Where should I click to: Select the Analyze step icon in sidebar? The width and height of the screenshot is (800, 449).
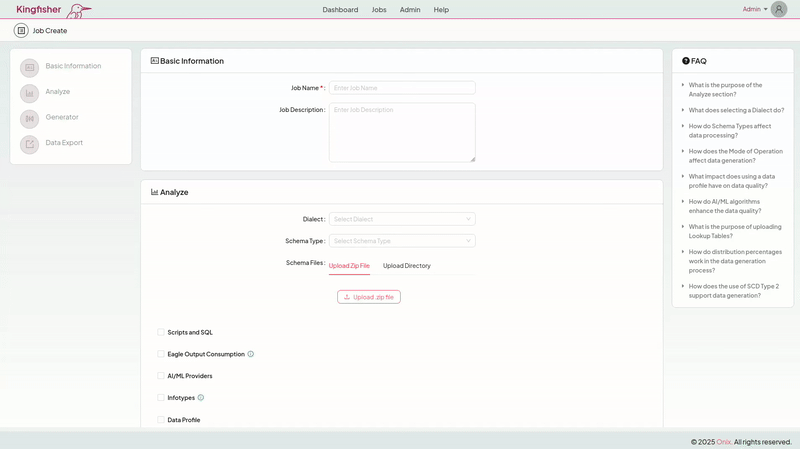(29, 93)
